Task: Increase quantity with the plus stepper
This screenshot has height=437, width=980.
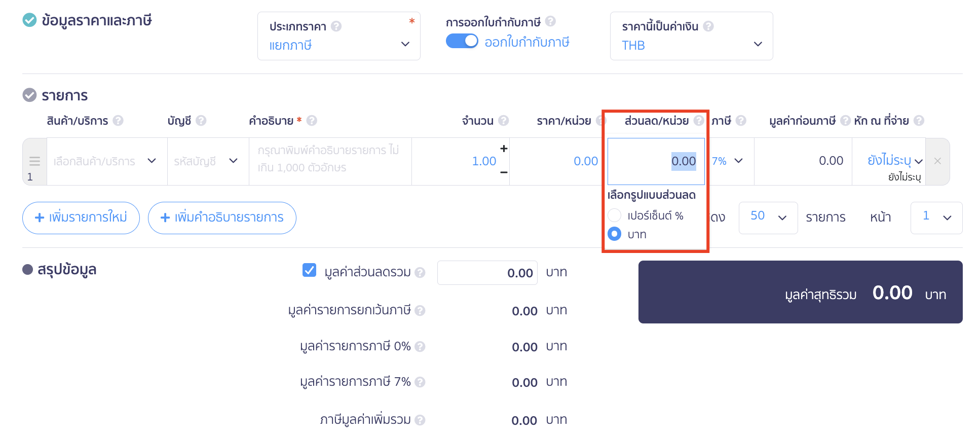Action: (x=504, y=149)
